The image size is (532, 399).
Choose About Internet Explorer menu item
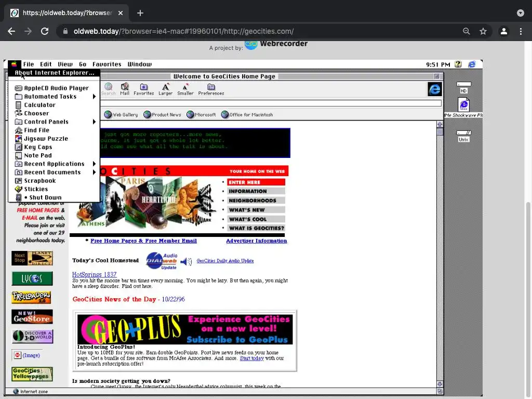(x=54, y=73)
